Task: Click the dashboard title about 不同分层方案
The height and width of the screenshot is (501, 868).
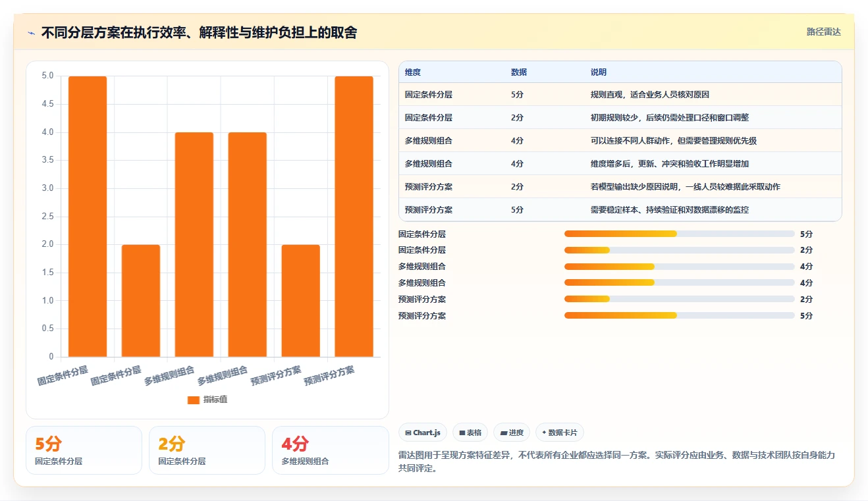Action: [199, 32]
